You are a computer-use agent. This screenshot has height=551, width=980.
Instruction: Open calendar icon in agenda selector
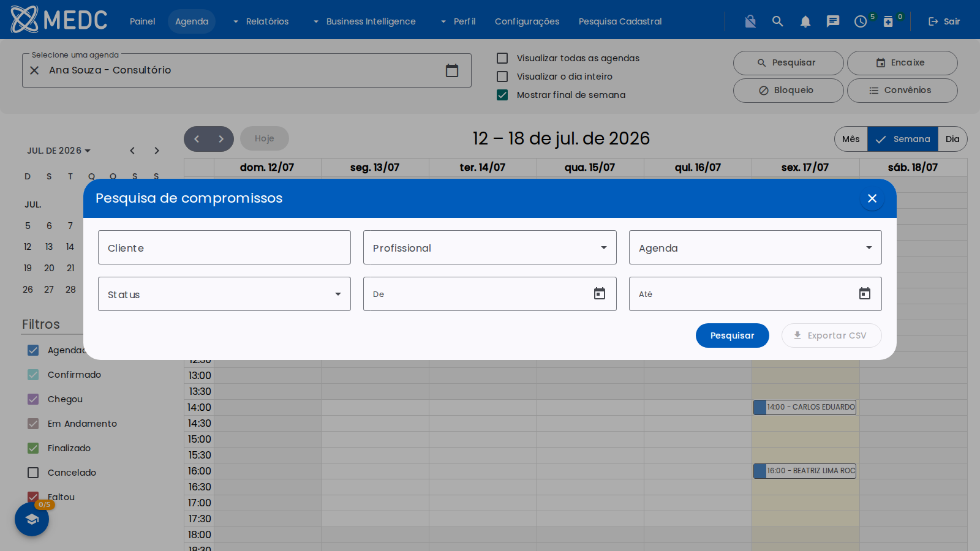click(452, 70)
